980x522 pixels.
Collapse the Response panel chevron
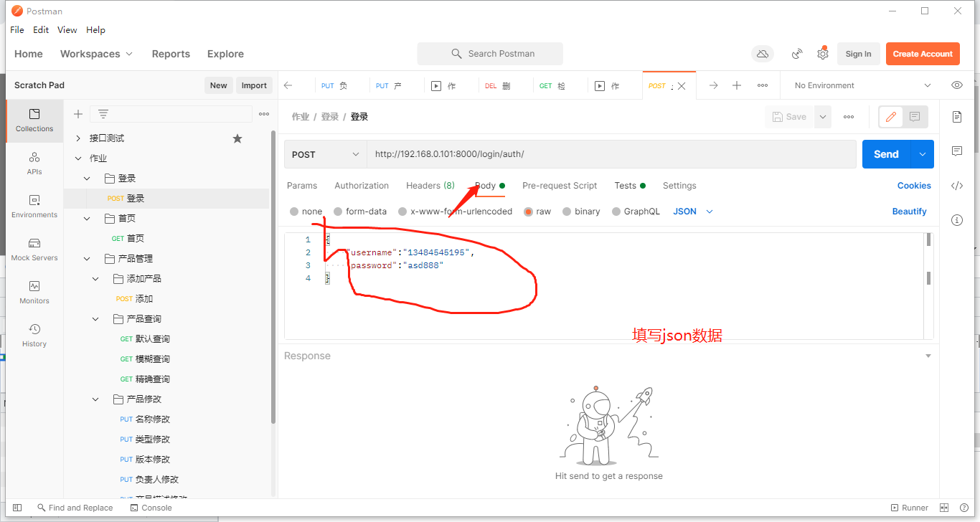pos(928,356)
